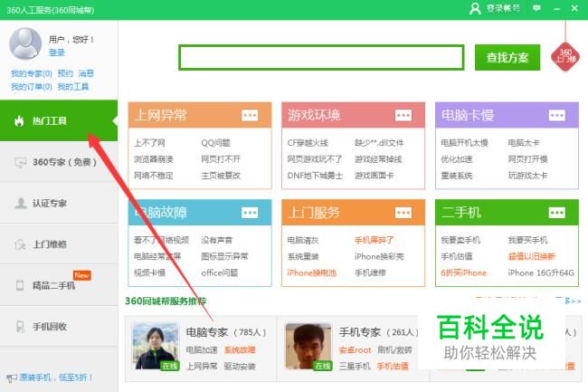Open the 消息 link

tap(86, 73)
